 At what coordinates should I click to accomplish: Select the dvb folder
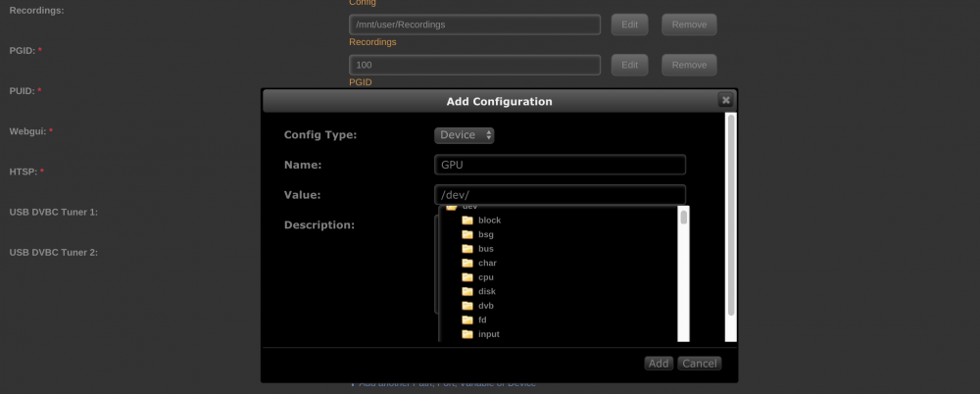coord(486,306)
